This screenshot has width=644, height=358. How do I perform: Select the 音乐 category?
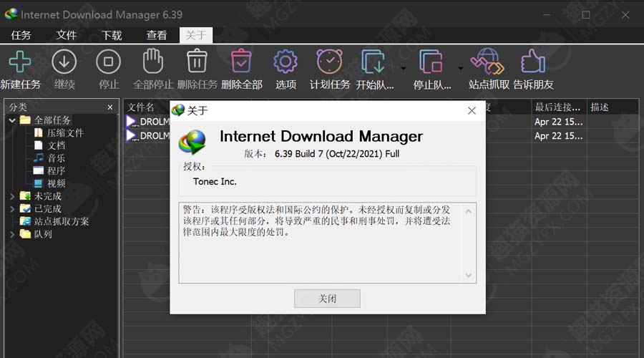57,158
